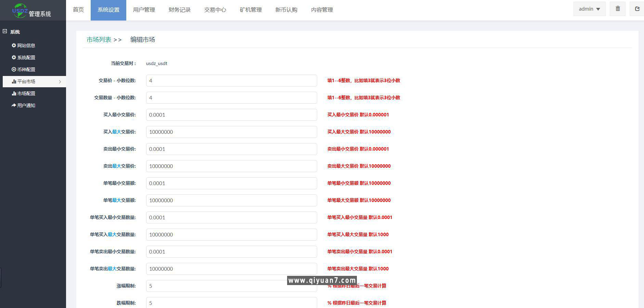The width and height of the screenshot is (644, 308).
Task: Click arrow icon beside 用户通知
Action: (x=14, y=105)
